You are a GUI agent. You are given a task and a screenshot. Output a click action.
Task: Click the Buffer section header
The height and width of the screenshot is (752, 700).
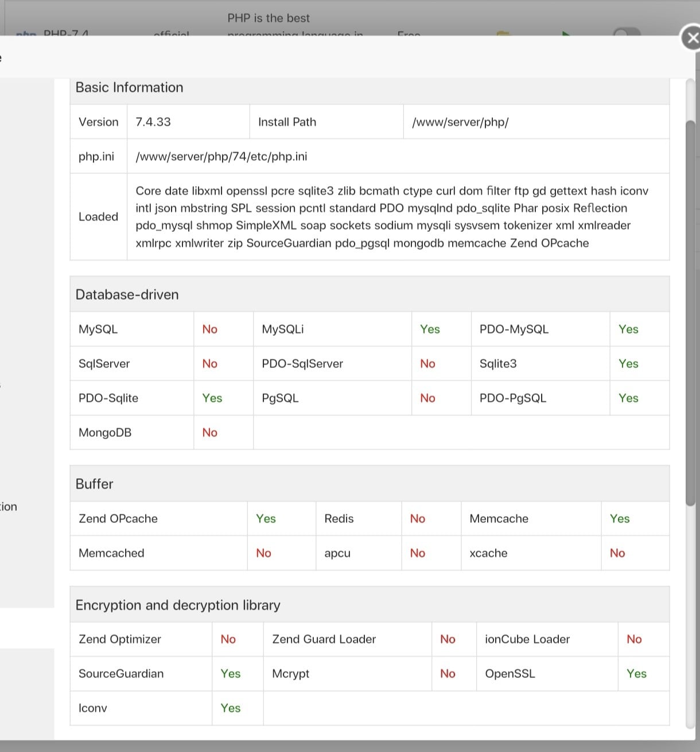click(95, 484)
